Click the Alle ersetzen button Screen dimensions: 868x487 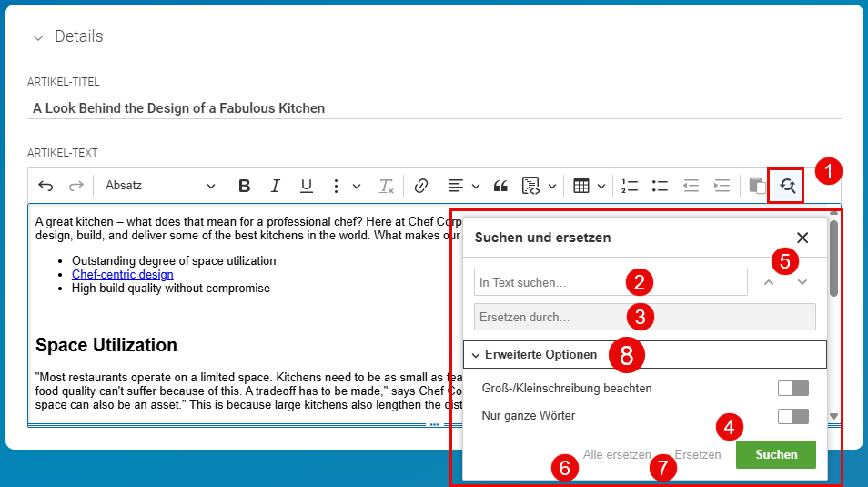click(x=617, y=455)
